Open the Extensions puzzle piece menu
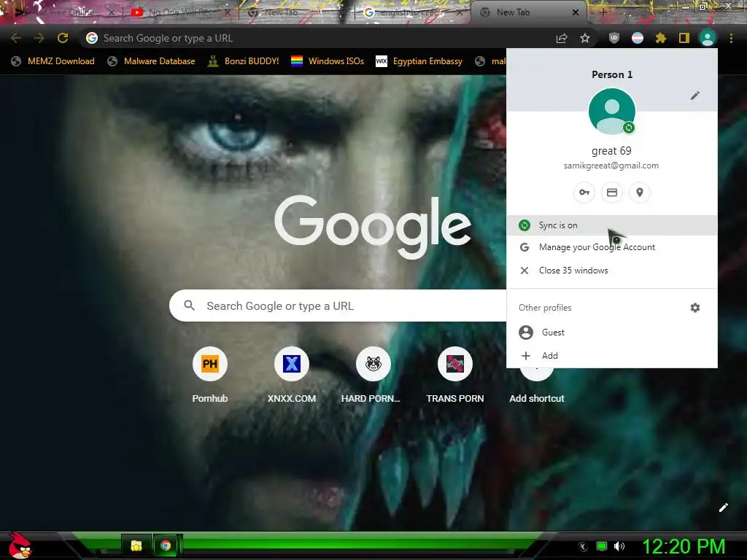 tap(661, 38)
